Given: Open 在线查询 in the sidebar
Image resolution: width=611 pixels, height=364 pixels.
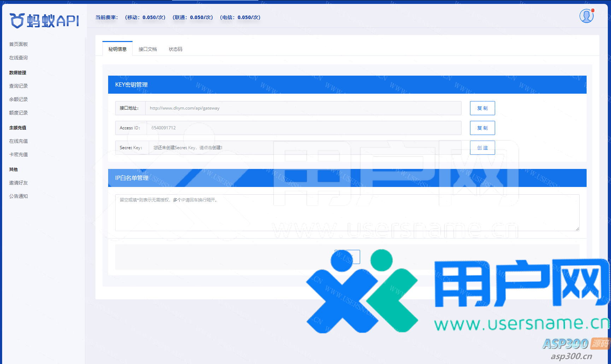Looking at the screenshot, I should click(18, 58).
